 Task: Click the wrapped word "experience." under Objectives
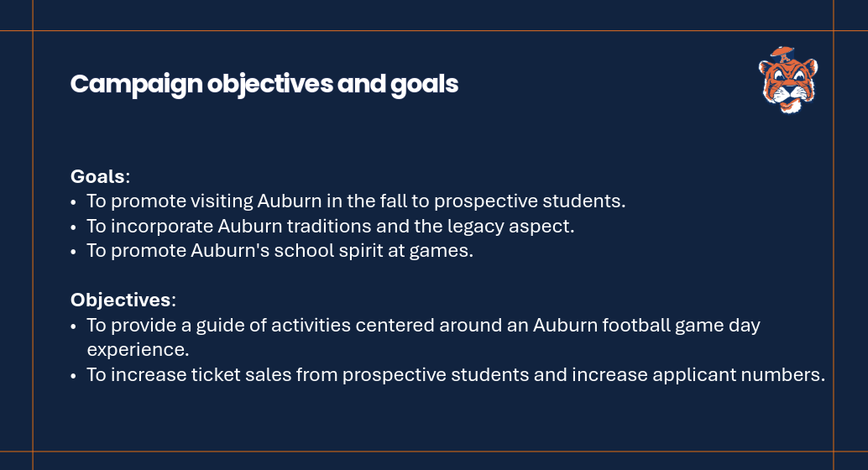click(138, 349)
